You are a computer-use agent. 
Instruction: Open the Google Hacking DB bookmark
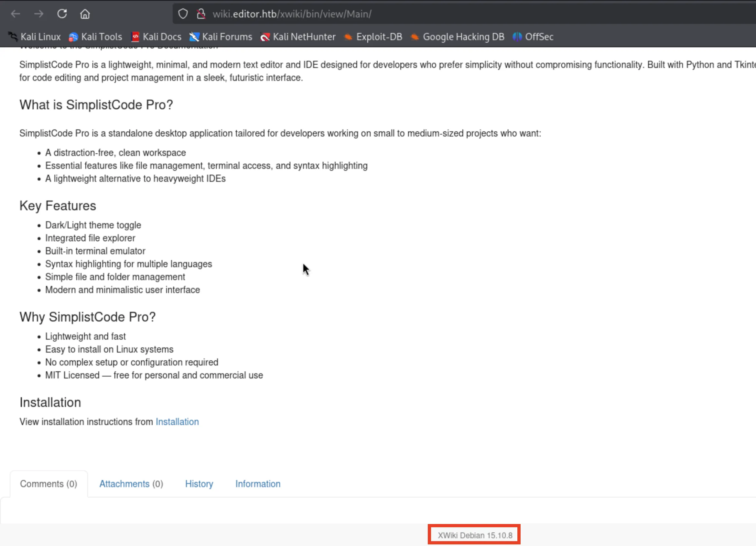(x=458, y=37)
